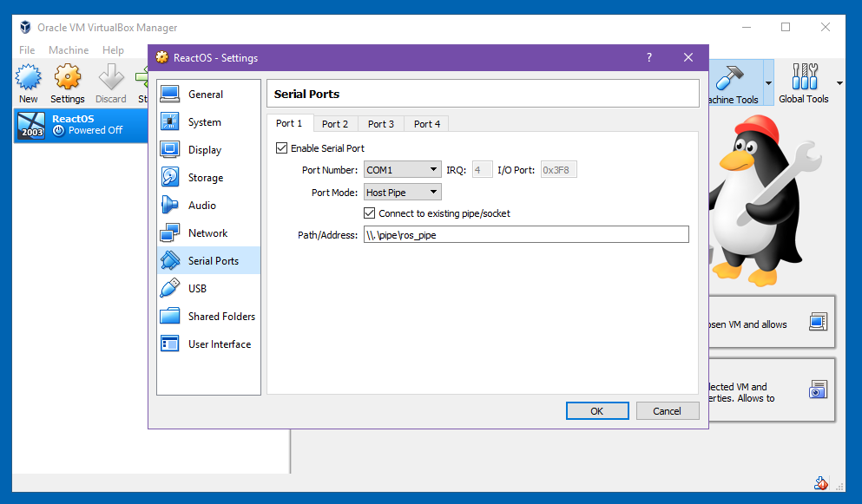Expand the Machine Tools dropdown arrow
This screenshot has height=504, width=862.
768,83
